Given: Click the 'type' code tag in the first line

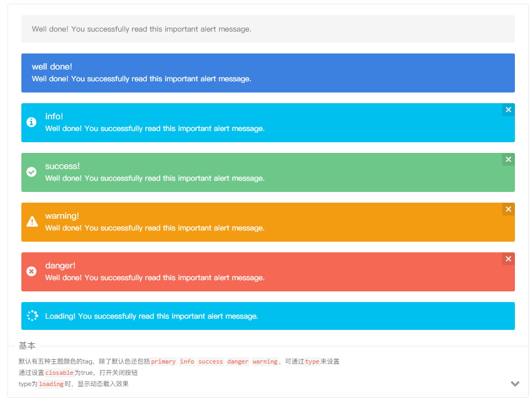Looking at the screenshot, I should pos(312,361).
